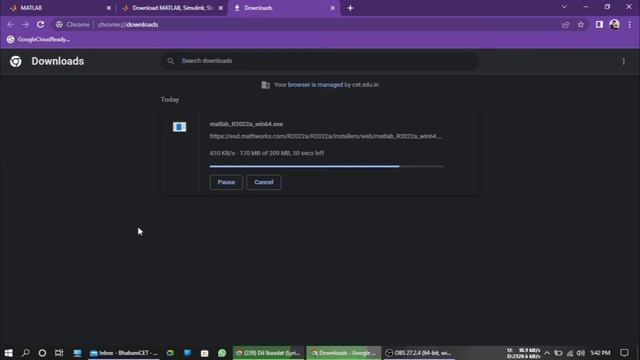The width and height of the screenshot is (640, 360).
Task: Open the profile avatar menu
Action: (x=614, y=24)
